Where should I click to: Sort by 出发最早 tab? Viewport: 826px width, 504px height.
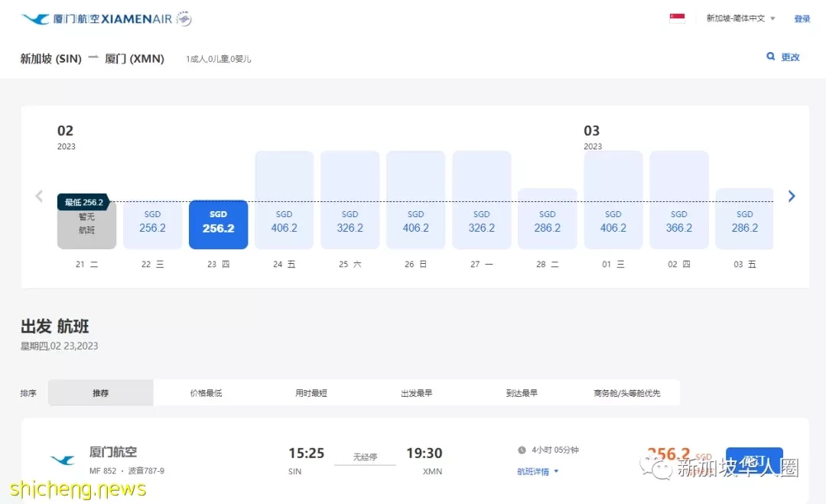click(417, 393)
